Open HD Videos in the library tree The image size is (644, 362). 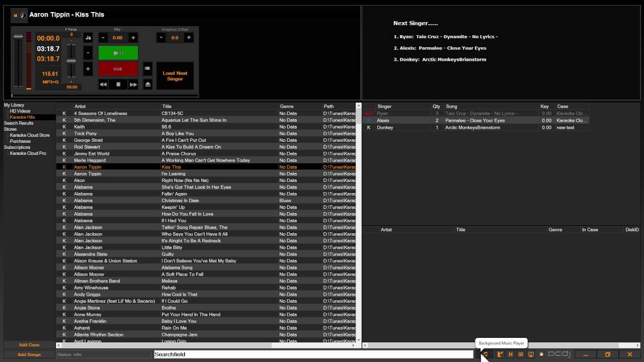20,111
